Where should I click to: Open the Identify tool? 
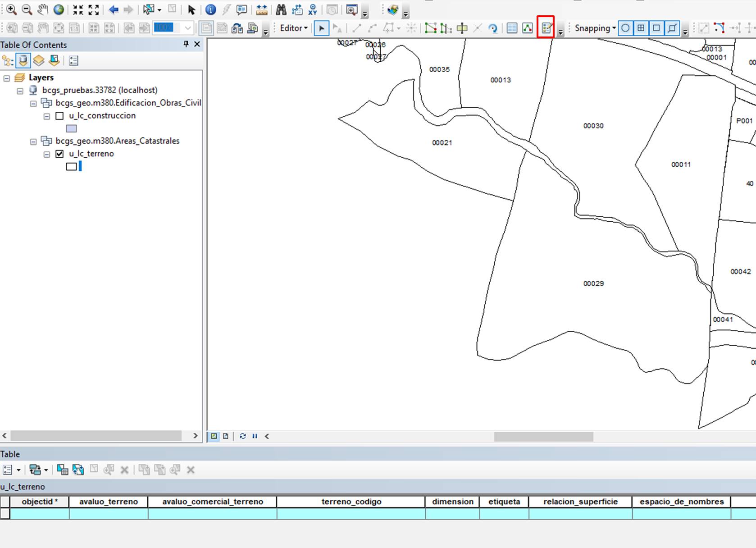210,9
